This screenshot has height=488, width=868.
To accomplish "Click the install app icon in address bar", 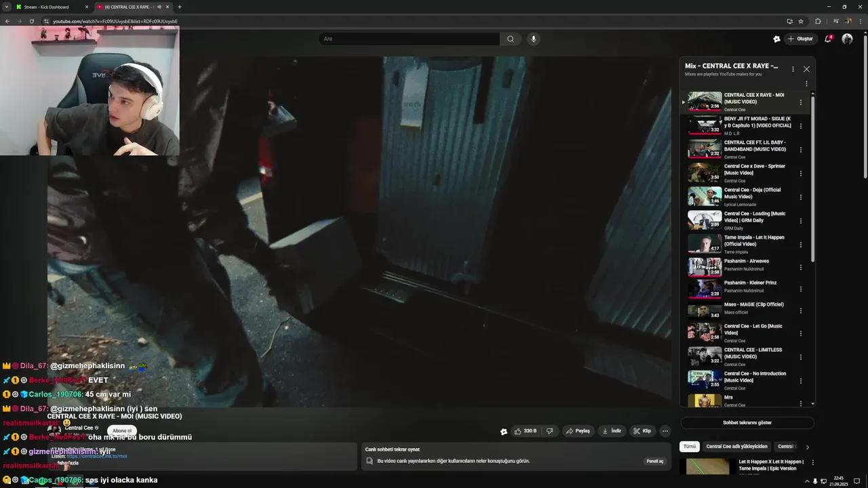I will click(789, 21).
